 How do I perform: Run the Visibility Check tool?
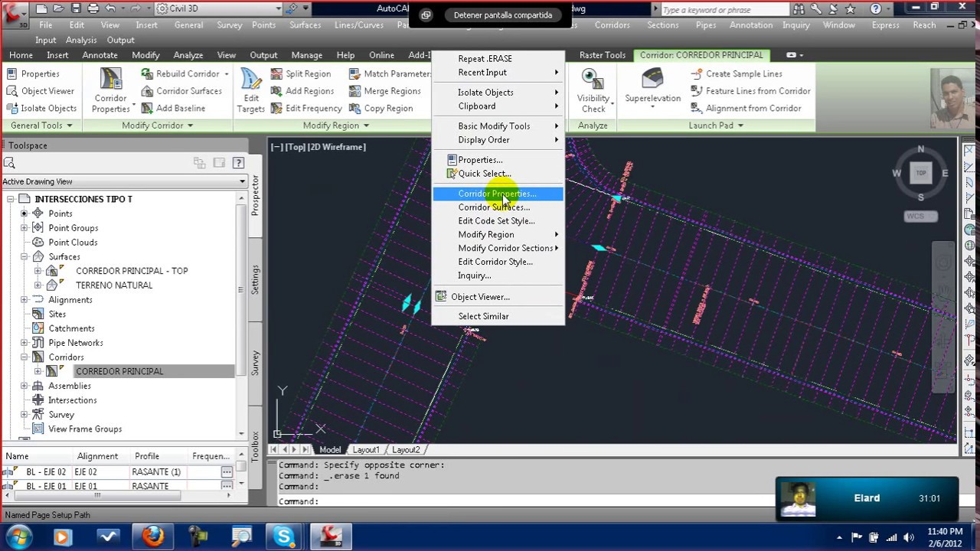coord(593,91)
